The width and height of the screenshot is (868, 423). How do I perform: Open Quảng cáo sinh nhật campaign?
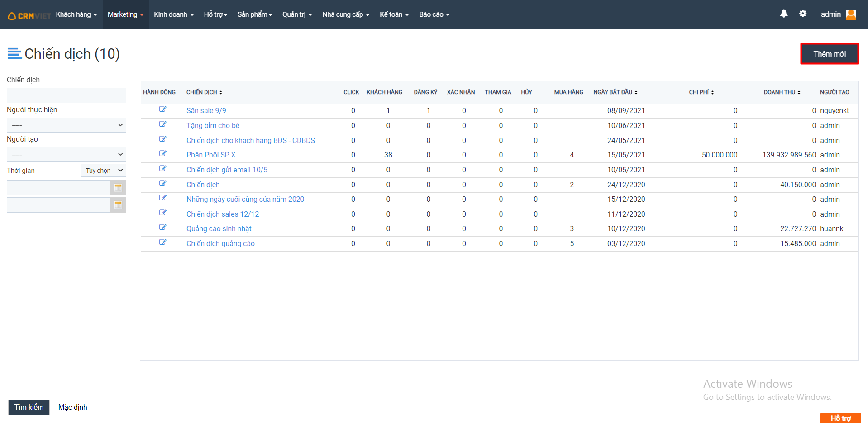point(219,228)
